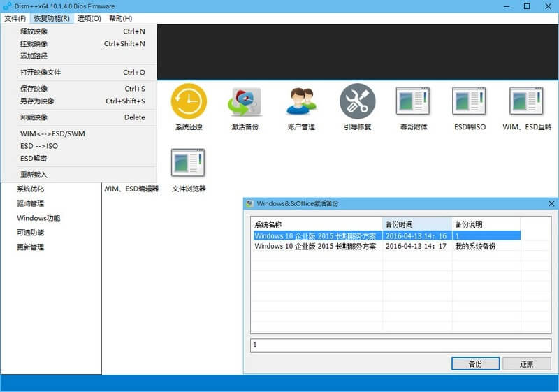Open the 文件浏览器 icon
The height and width of the screenshot is (392, 559).
[x=189, y=164]
